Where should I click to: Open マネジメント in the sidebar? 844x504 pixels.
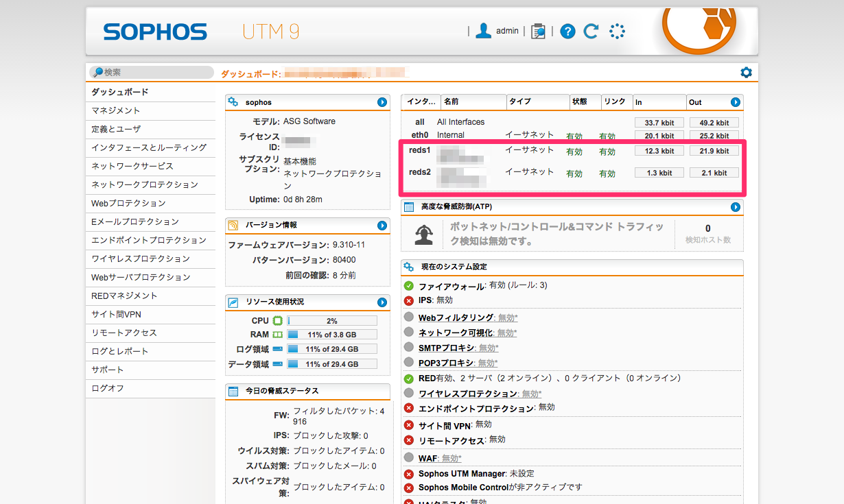(x=150, y=110)
